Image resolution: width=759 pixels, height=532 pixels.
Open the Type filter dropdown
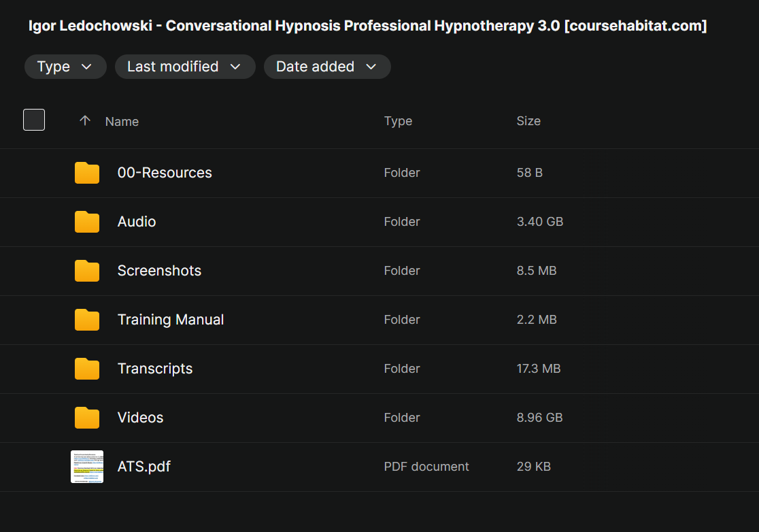coord(65,66)
